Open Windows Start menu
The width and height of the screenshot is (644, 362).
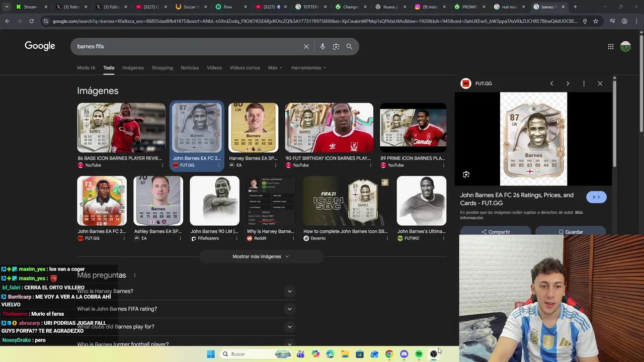tap(211, 354)
